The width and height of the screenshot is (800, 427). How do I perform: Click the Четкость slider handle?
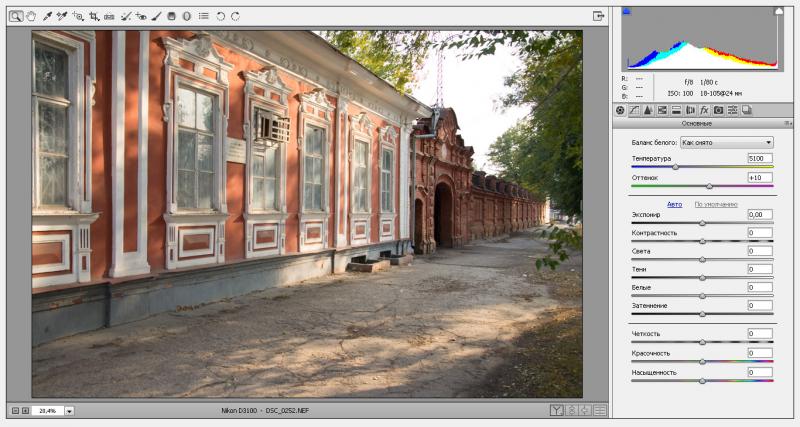[x=703, y=342]
